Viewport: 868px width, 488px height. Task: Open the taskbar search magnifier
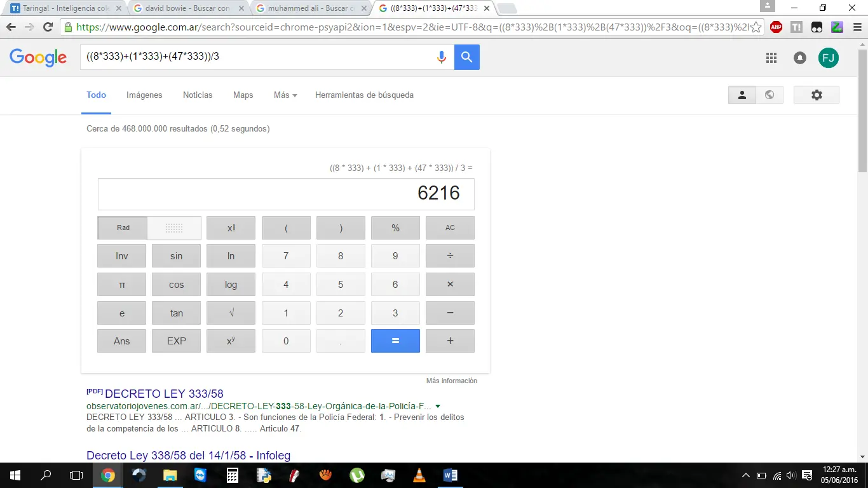pyautogui.click(x=46, y=475)
